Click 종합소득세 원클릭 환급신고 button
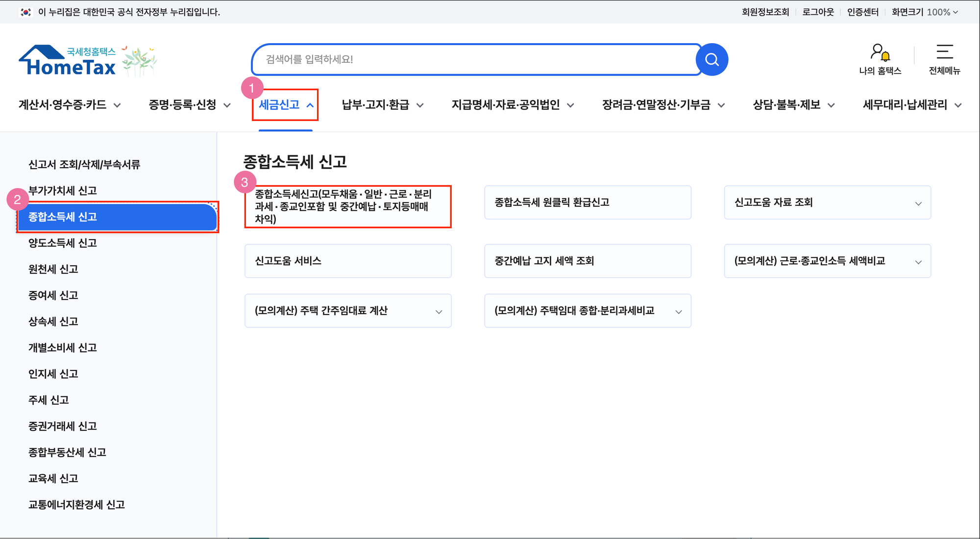 tap(587, 202)
